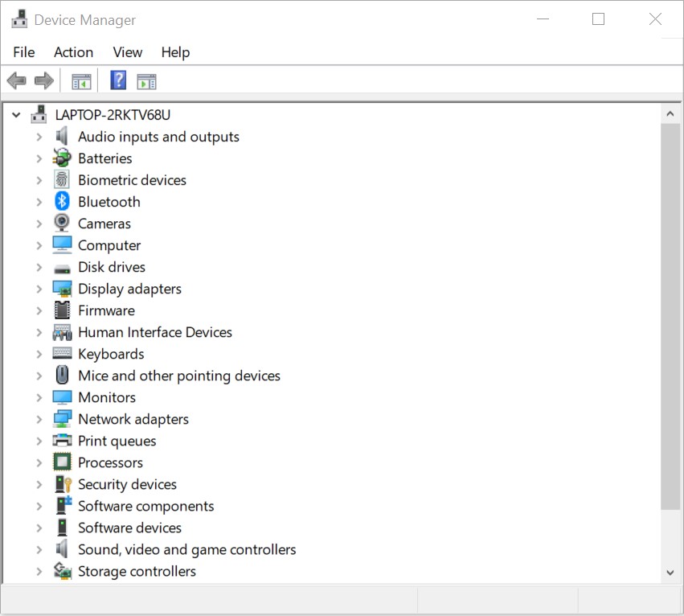Click the Processors chip icon
This screenshot has width=684, height=616.
coord(63,462)
